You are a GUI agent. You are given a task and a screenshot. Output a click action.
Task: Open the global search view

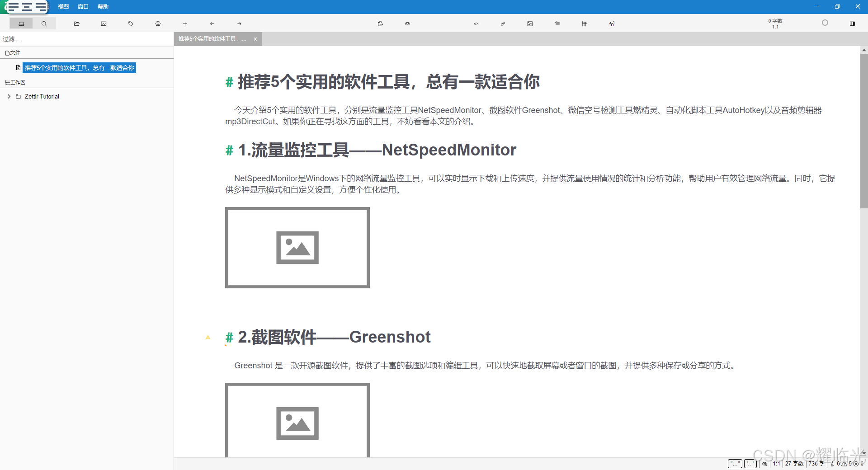(x=44, y=23)
